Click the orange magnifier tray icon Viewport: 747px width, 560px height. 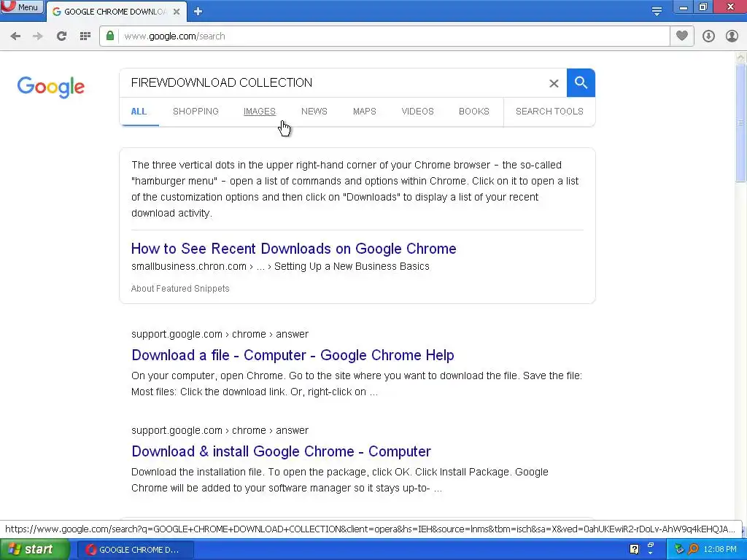(693, 549)
